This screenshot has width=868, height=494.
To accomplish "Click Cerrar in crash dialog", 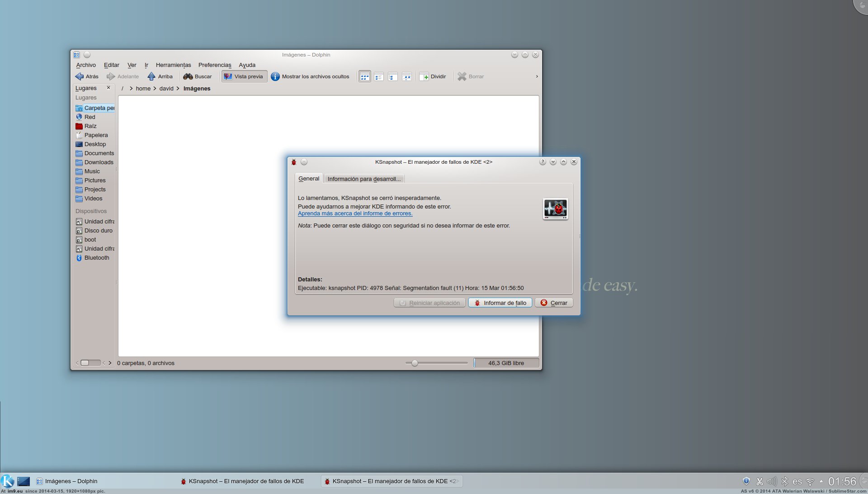I will click(x=554, y=303).
